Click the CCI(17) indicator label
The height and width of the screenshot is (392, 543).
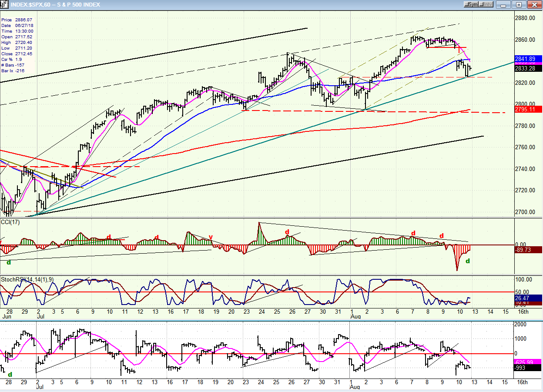click(8, 222)
